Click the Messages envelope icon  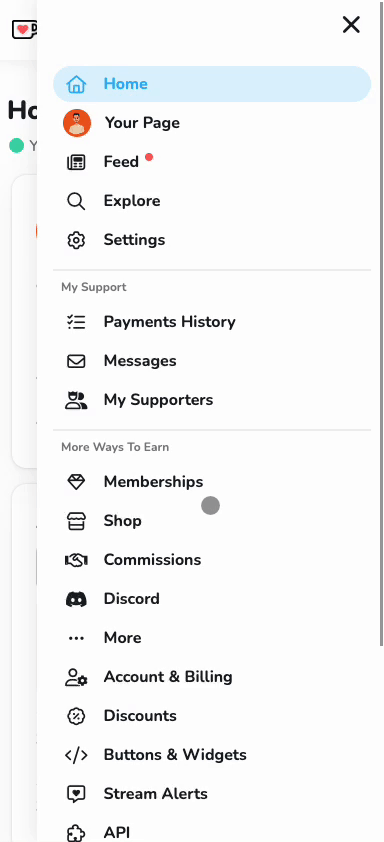[x=76, y=361]
